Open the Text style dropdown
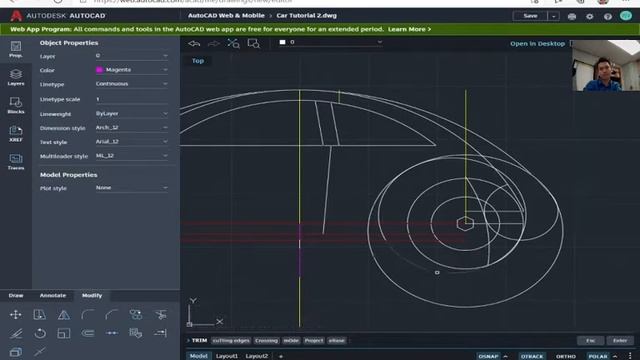This screenshot has height=360, width=640. (131, 141)
